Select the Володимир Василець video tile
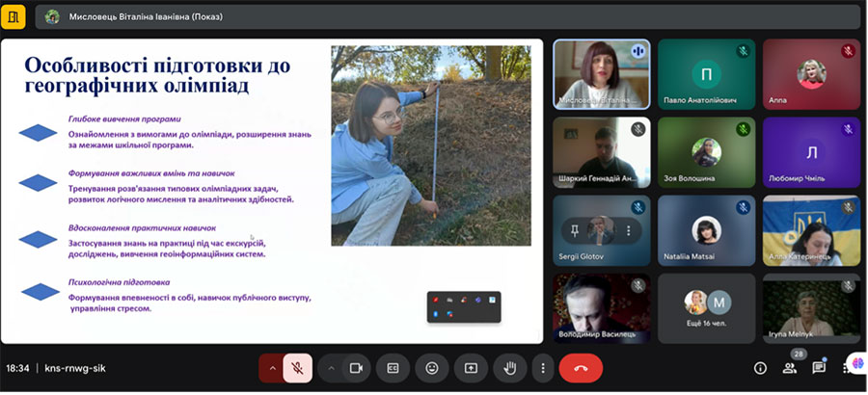 click(602, 308)
